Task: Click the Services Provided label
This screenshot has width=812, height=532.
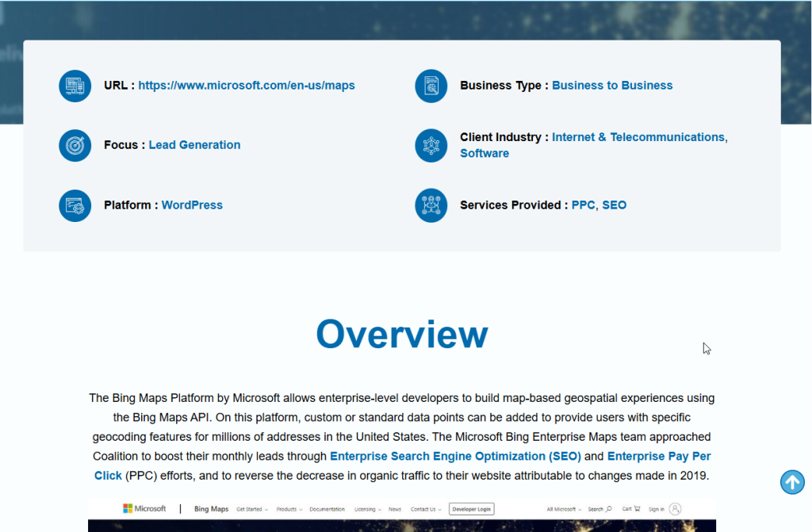Action: tap(514, 205)
